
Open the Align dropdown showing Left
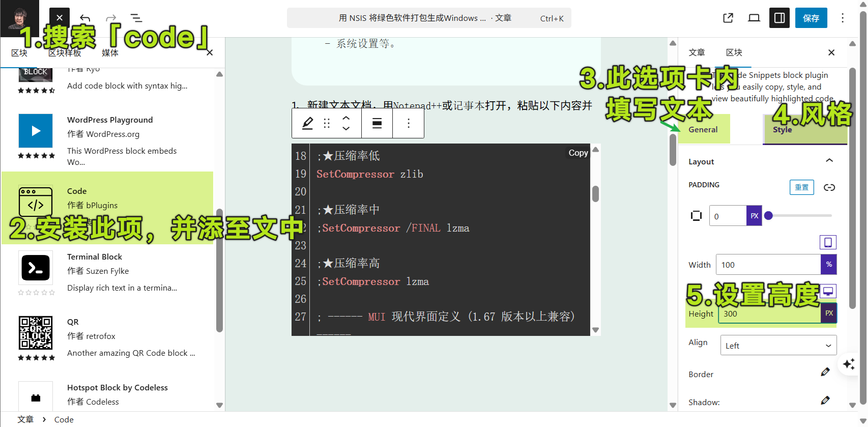tap(778, 346)
